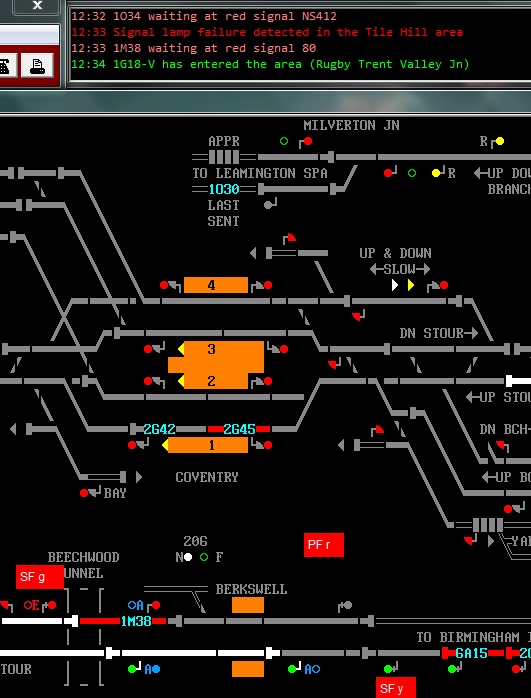Click the grey signal by LAST SENT
This screenshot has height=698, width=531.
point(268,205)
